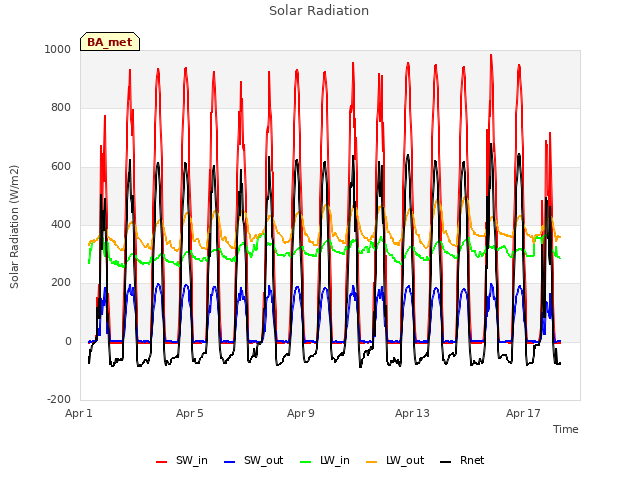Click the 0 y-axis tick label
This screenshot has width=640, height=480.
[68, 342]
